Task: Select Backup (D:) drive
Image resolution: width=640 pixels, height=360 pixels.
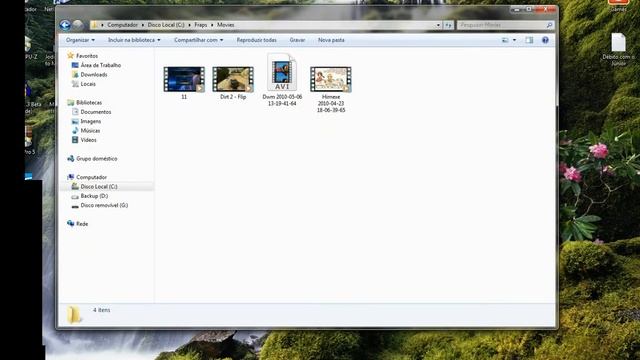Action: (x=94, y=196)
